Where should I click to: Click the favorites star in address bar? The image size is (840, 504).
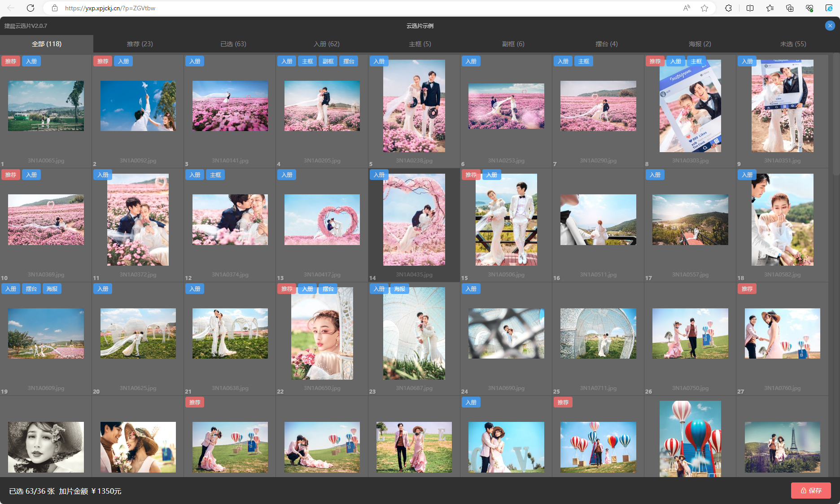[704, 8]
